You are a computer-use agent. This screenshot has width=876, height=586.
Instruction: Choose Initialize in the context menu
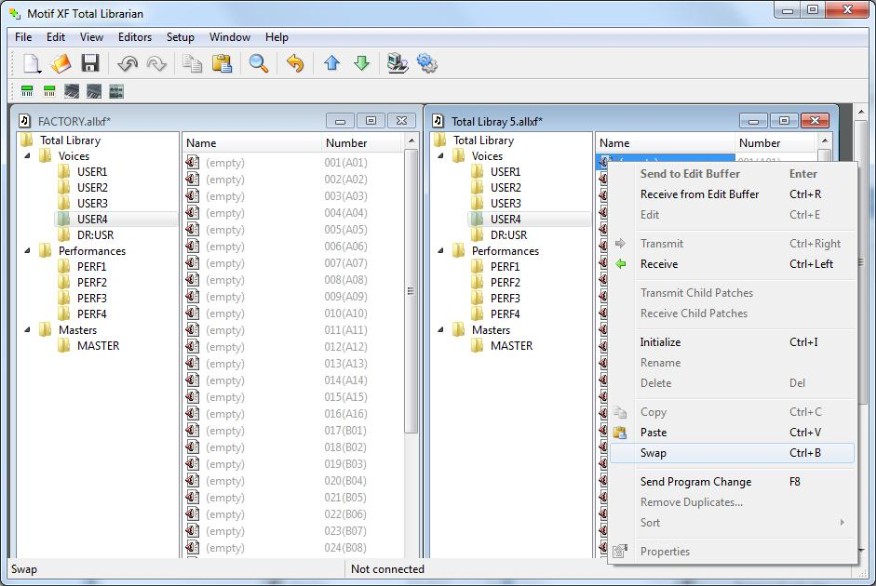(732, 342)
